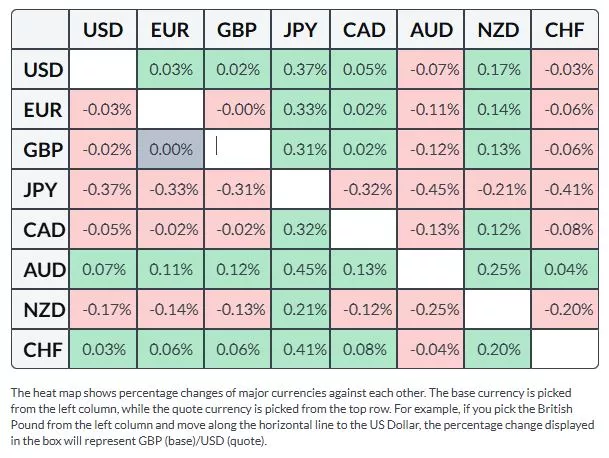This screenshot has height=458, width=609.
Task: Click the empty GBP/GBP cell with text cursor
Action: (236, 149)
